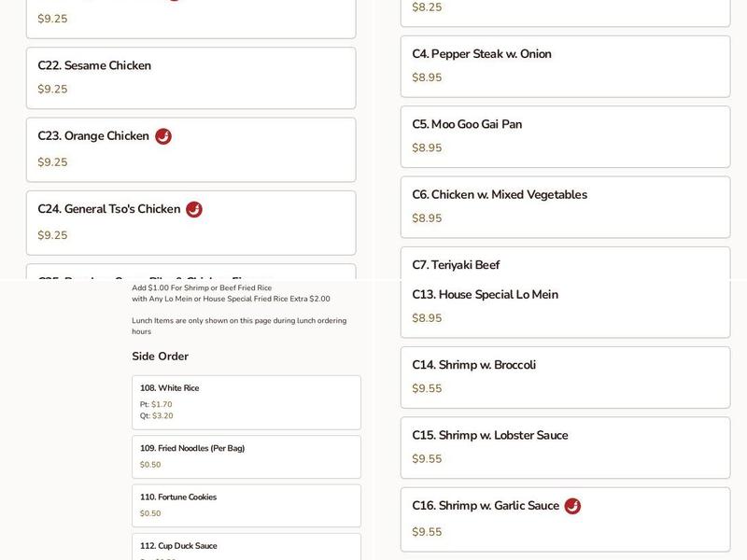Screen dimensions: 747x560
Task: Click the C16. Shrimp w. Garlic Sauce item
Action: point(564,517)
